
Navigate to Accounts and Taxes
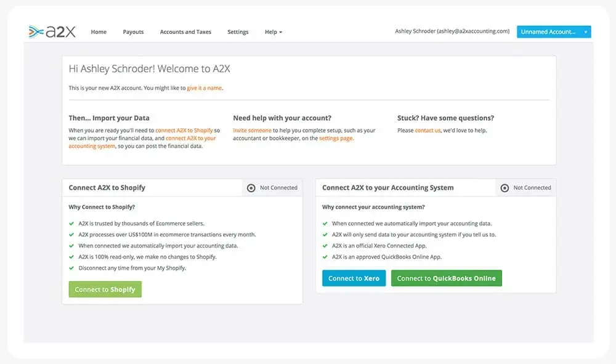[185, 32]
